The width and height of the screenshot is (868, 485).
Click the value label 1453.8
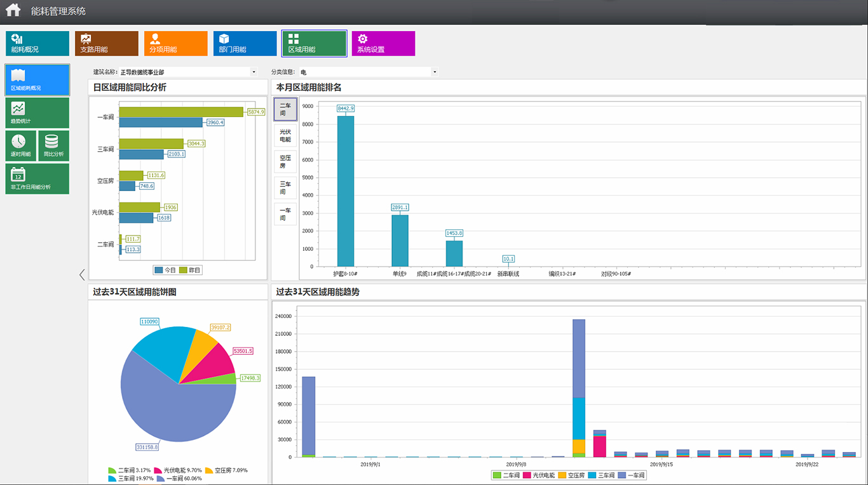[454, 233]
